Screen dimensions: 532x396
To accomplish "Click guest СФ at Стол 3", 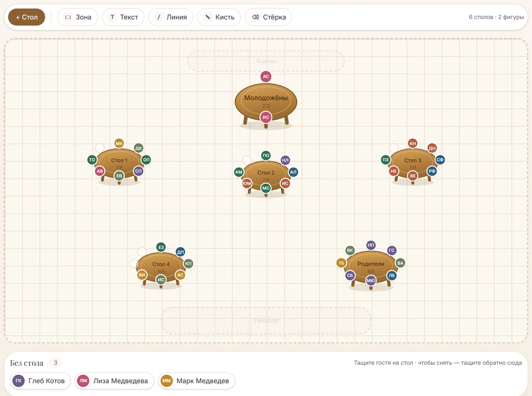I will [440, 160].
